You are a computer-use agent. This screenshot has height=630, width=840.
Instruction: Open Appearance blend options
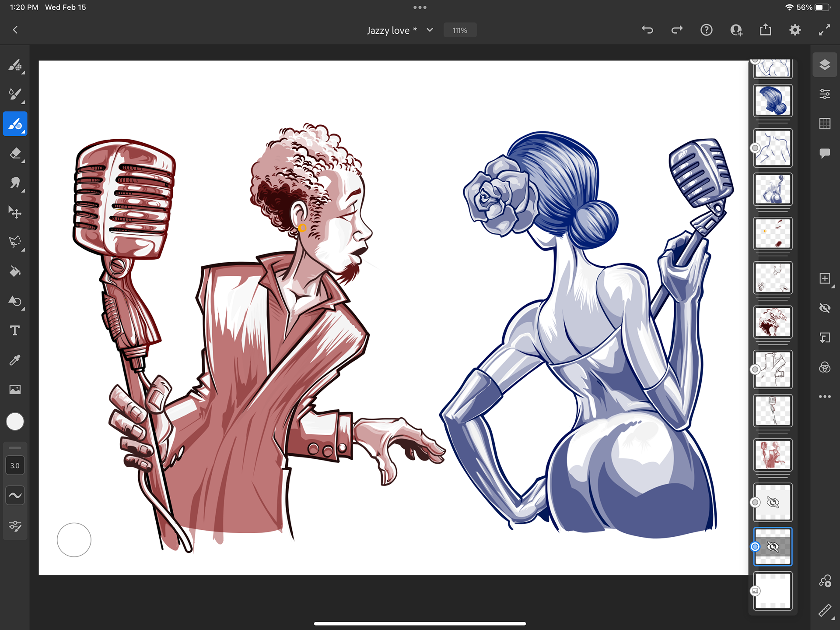pos(825,367)
